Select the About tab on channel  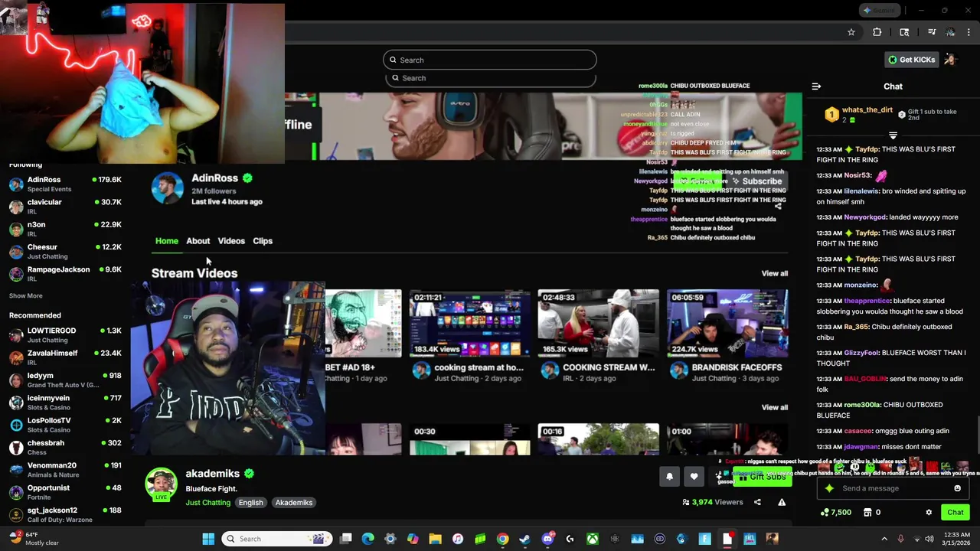[198, 241]
